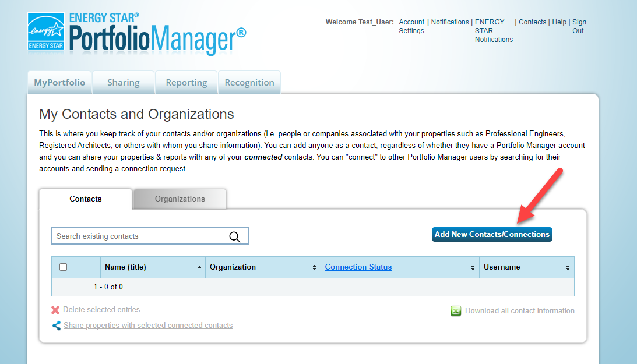Screen dimensions: 637x364
Task: Click the Username column header text
Action: [502, 267]
